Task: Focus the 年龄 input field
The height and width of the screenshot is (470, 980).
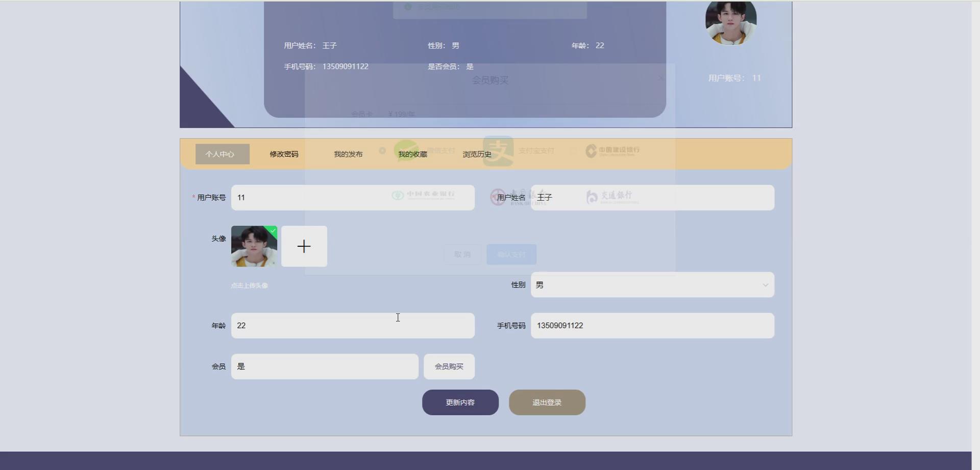Action: tap(353, 325)
